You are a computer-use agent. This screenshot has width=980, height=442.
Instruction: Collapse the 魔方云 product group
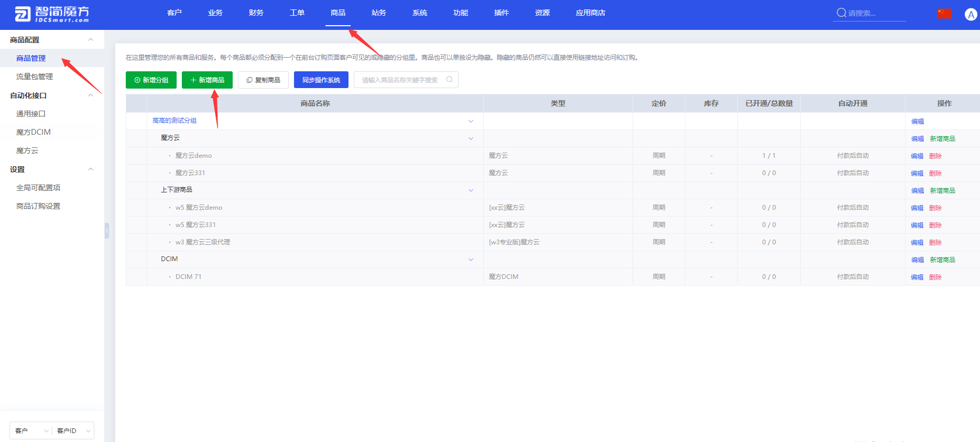tap(471, 138)
